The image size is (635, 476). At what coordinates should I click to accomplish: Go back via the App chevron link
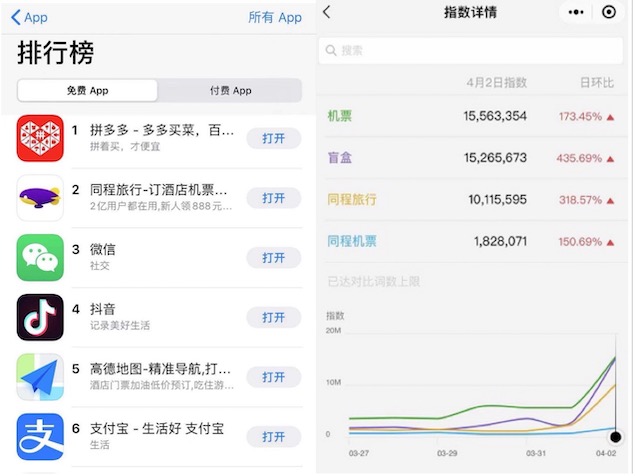pos(29,17)
